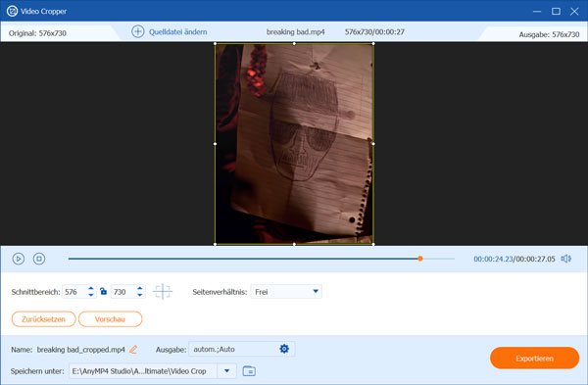Click the Vorschau button
Image resolution: width=588 pixels, height=385 pixels.
[x=110, y=319]
